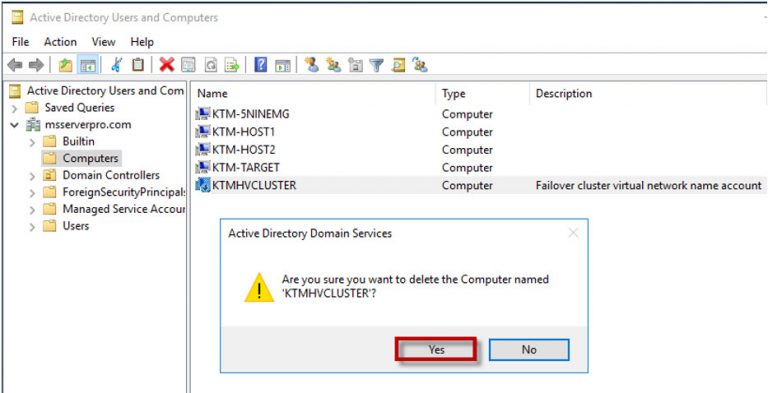
Task: Select the KTM-HOST1 computer row
Action: 480,132
